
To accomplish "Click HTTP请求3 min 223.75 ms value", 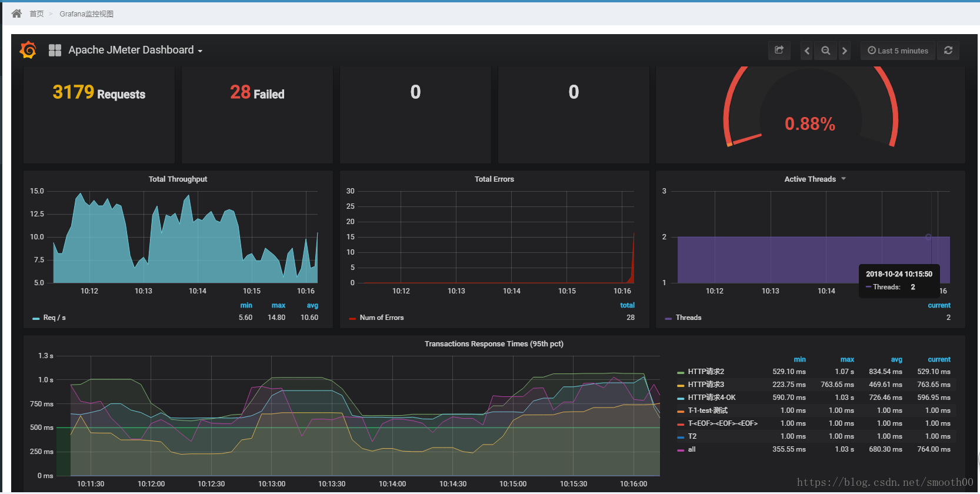I will (x=789, y=385).
